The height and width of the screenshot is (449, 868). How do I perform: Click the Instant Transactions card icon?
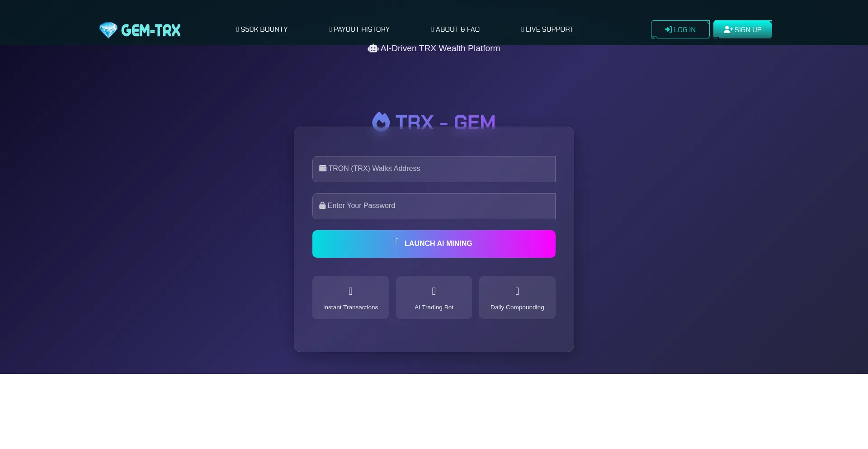pyautogui.click(x=350, y=292)
